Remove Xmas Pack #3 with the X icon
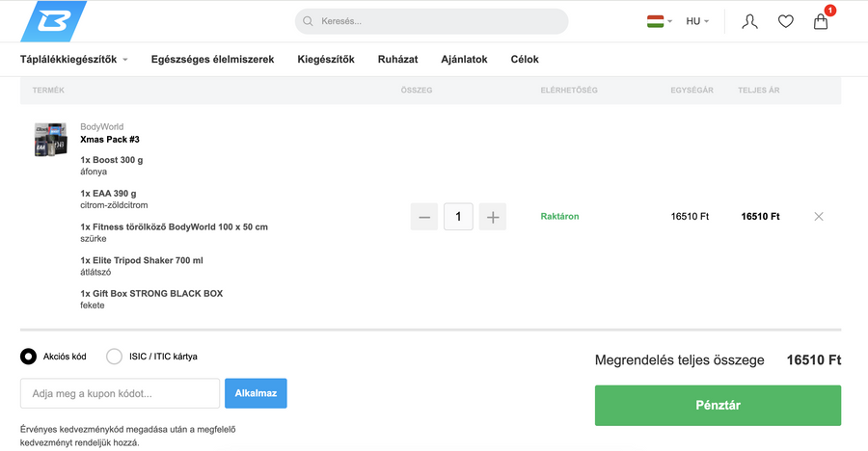Image resolution: width=868 pixels, height=451 pixels. [x=819, y=217]
